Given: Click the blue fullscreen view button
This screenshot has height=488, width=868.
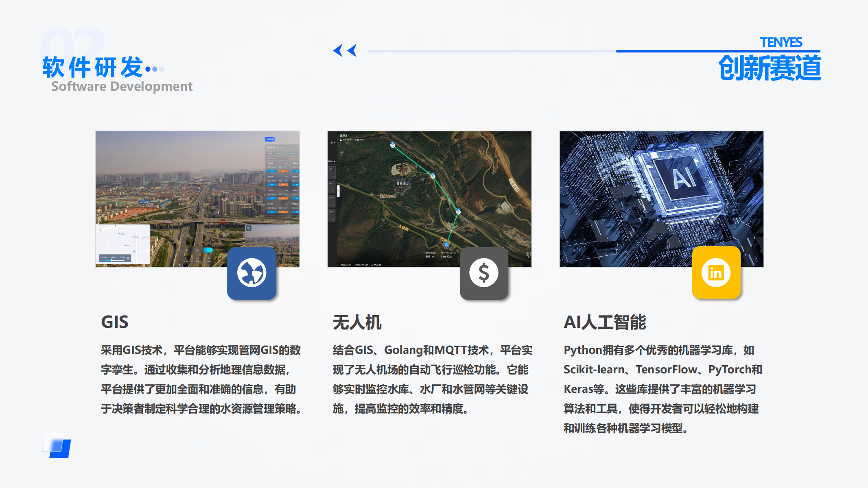Looking at the screenshot, I should [x=270, y=139].
